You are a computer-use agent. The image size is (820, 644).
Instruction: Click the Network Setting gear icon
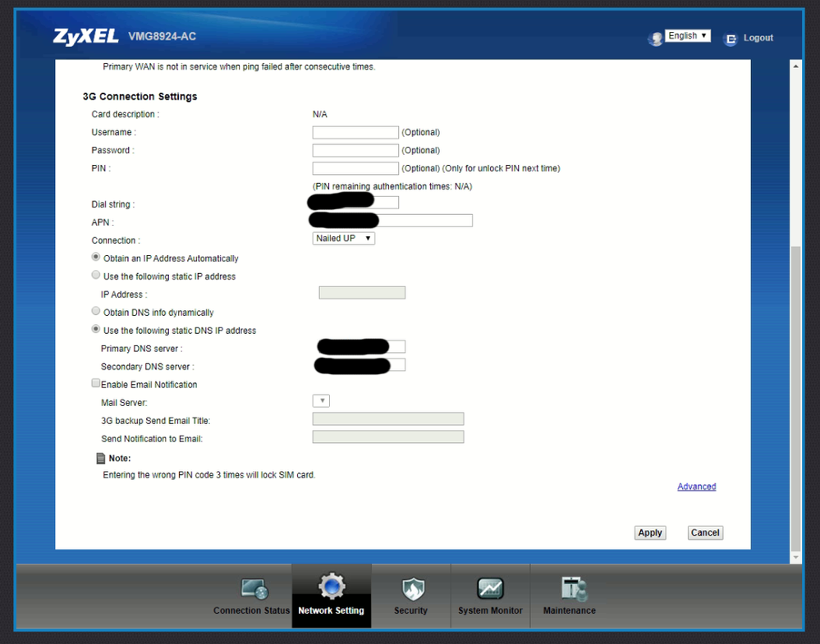coord(332,587)
